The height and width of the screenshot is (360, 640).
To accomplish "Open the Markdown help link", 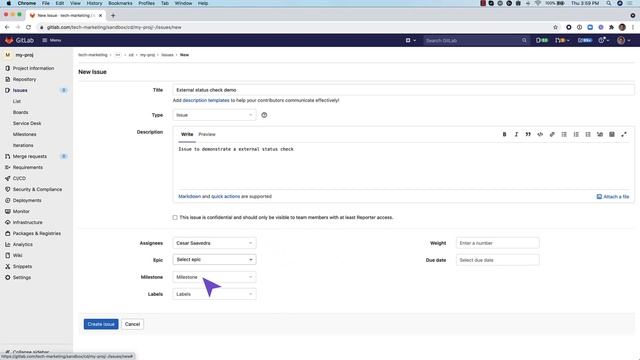I will tap(189, 196).
